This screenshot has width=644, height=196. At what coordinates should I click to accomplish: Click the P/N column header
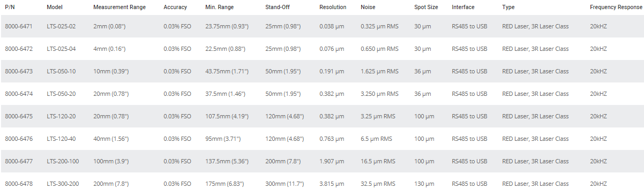click(10, 7)
